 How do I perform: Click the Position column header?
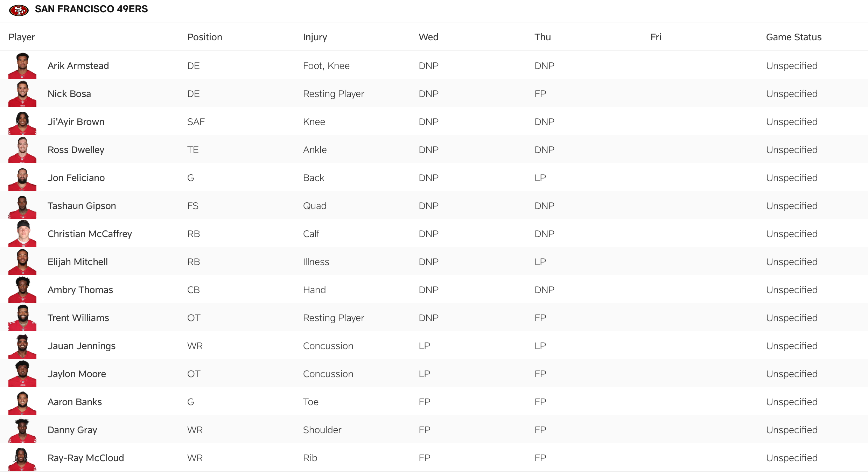205,37
